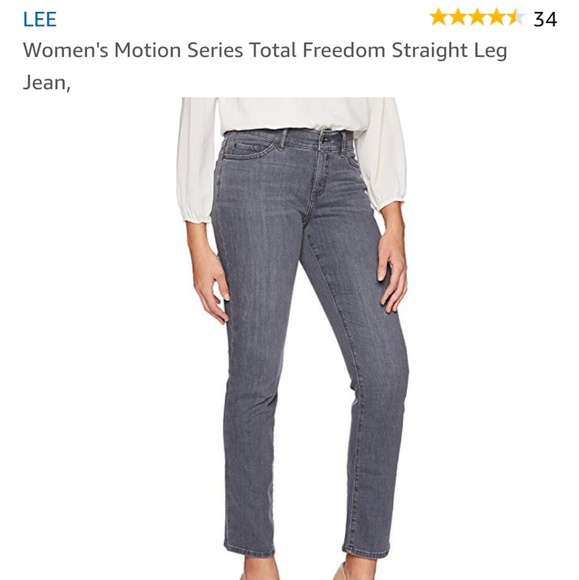
Task: Click the jeans waistband button in photo
Action: click(x=325, y=139)
